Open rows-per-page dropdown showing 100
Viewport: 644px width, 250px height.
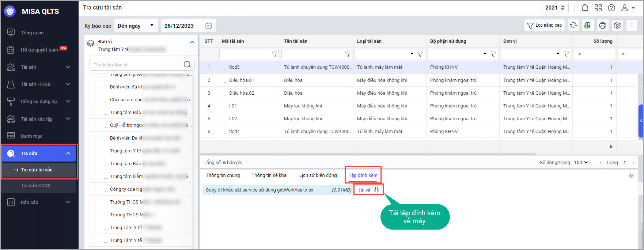(581, 162)
